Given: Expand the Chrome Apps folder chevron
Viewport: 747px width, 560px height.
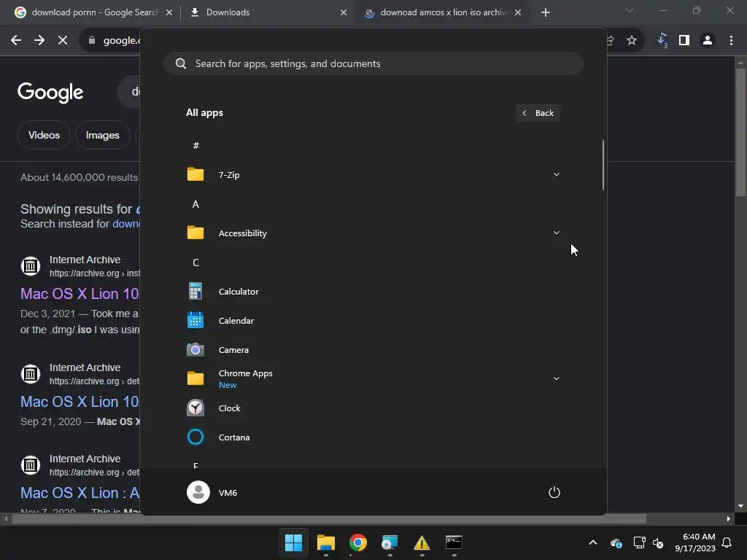Looking at the screenshot, I should pyautogui.click(x=556, y=378).
